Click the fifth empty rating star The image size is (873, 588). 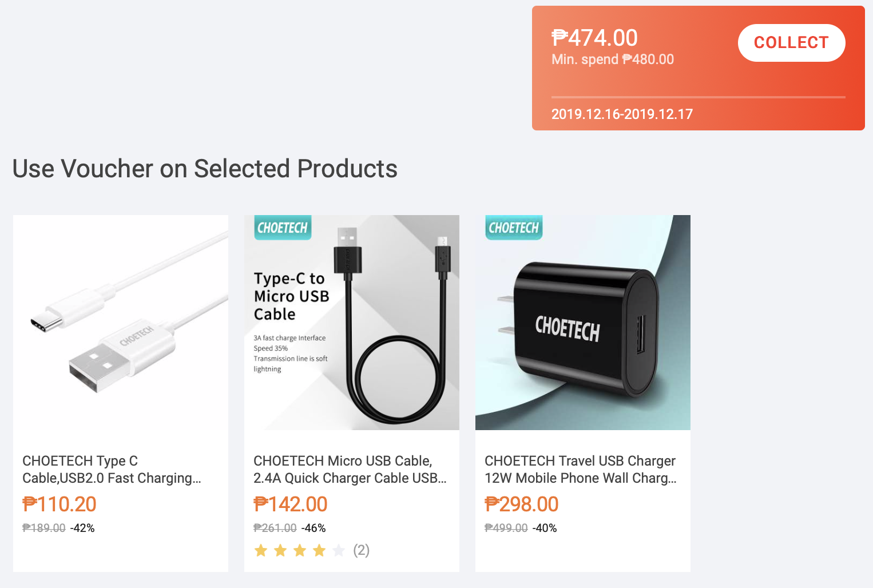(x=339, y=550)
